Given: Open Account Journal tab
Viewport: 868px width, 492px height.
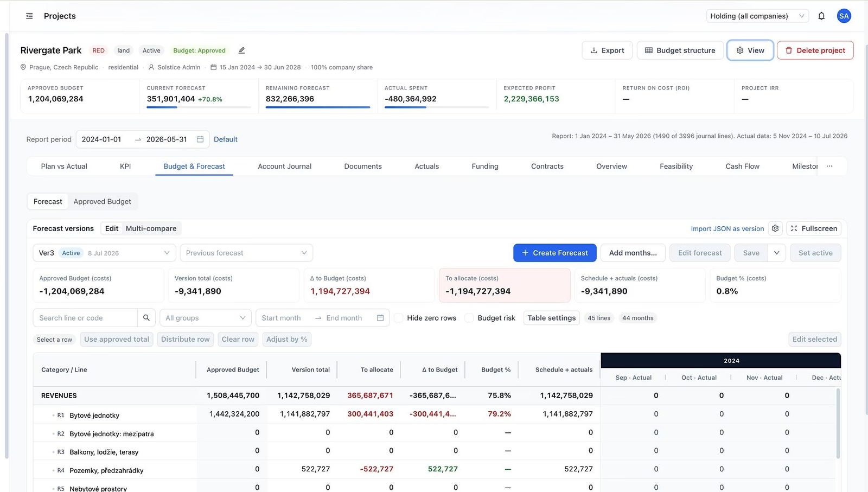Looking at the screenshot, I should [x=284, y=167].
